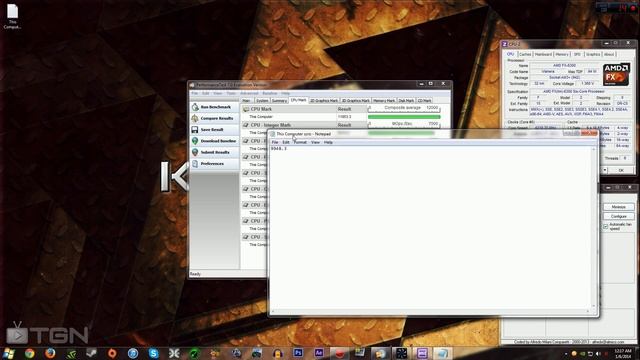Open the NVIDIA icon in the taskbar

pos(71,353)
